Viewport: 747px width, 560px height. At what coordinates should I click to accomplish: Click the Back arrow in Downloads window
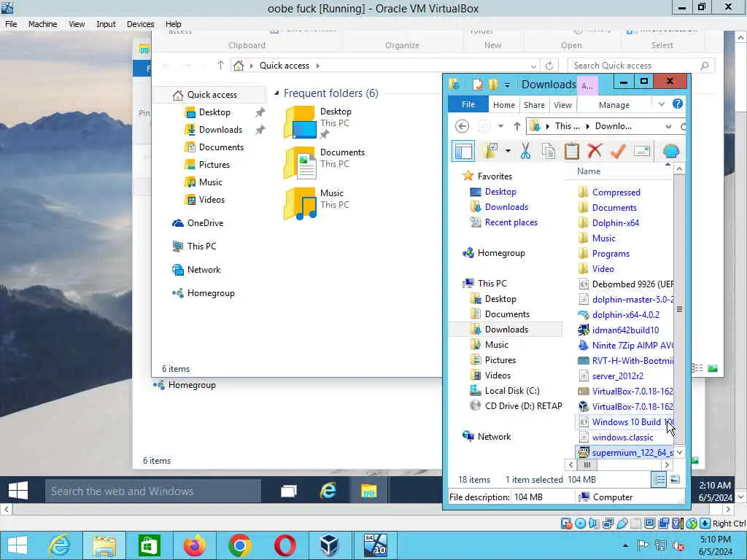coord(462,126)
